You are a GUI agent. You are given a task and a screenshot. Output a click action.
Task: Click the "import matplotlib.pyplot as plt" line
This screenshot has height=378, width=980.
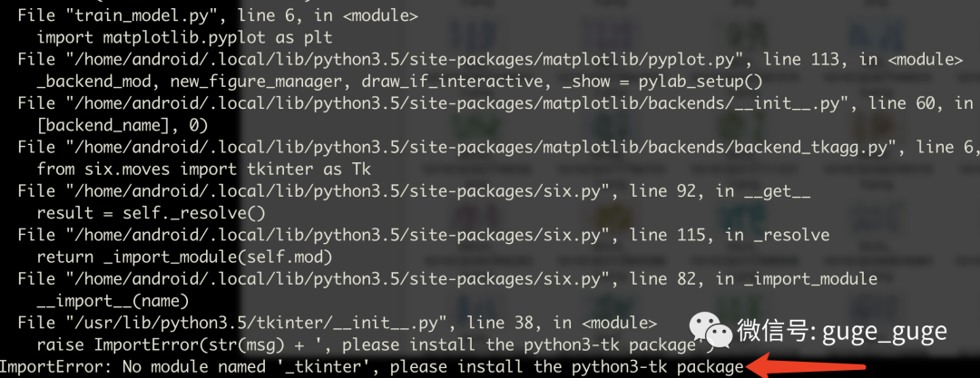coord(184,36)
